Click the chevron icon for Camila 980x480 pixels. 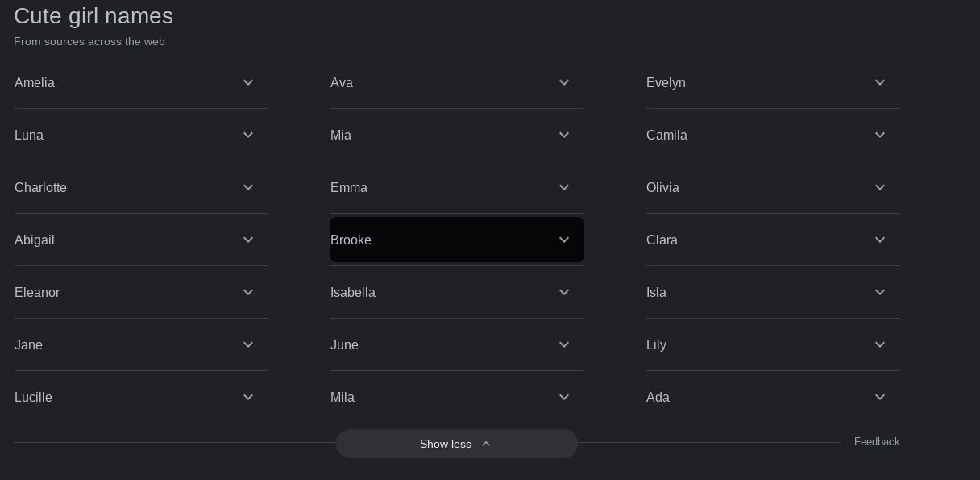(880, 136)
